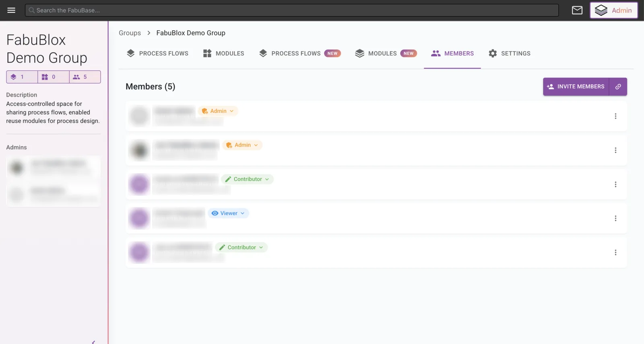Click the Admin account button
Image resolution: width=644 pixels, height=344 pixels.
[613, 10]
